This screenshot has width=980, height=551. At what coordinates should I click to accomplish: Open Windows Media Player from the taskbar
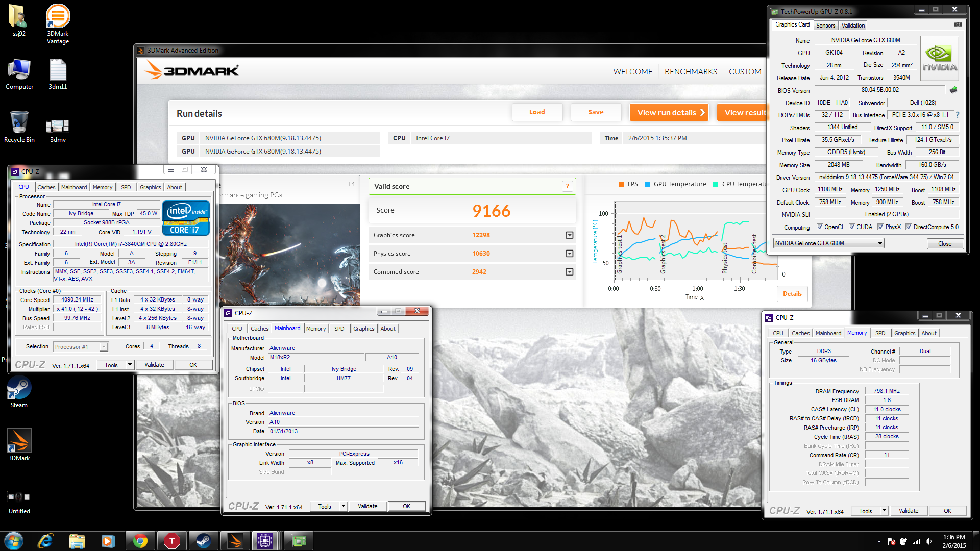108,541
